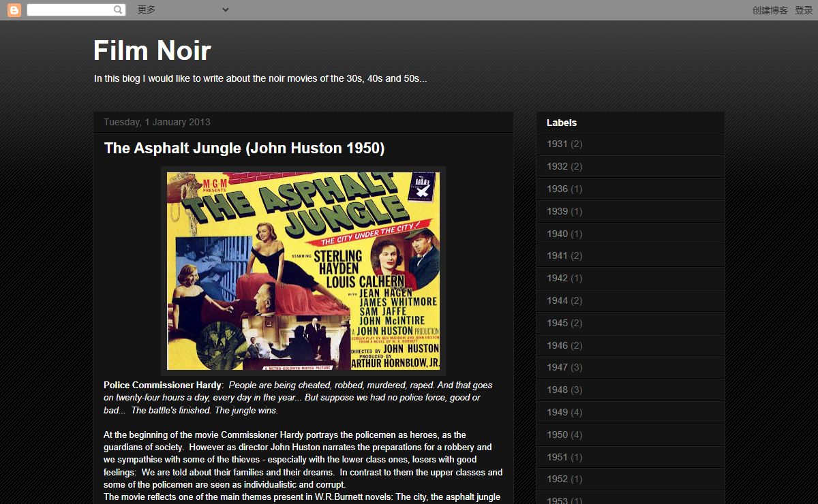Open the 1951 label link

[x=557, y=457]
